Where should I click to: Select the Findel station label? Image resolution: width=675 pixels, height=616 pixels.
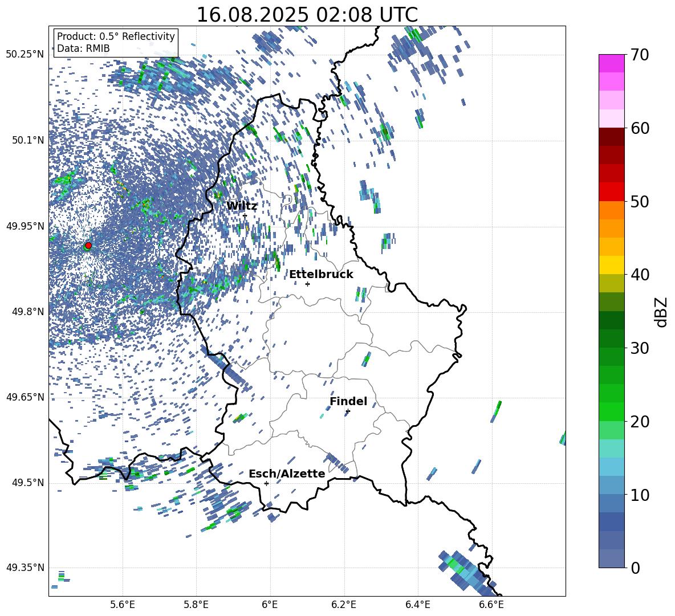348,401
